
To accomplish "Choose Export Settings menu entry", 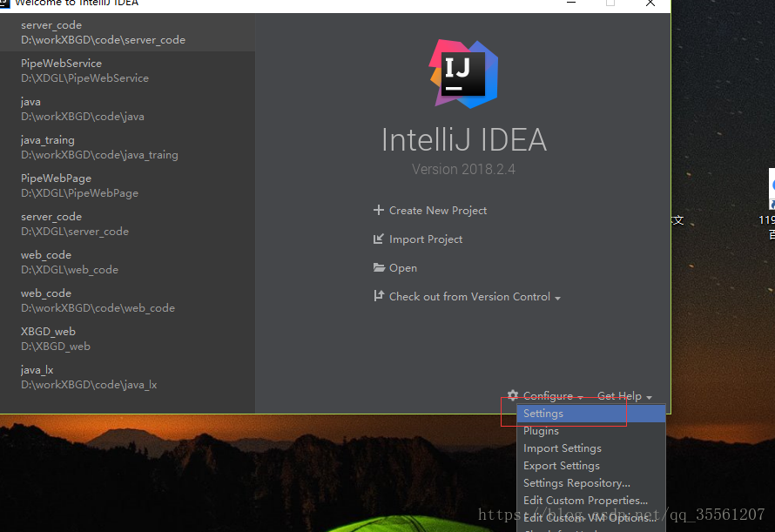I will 591,466.
